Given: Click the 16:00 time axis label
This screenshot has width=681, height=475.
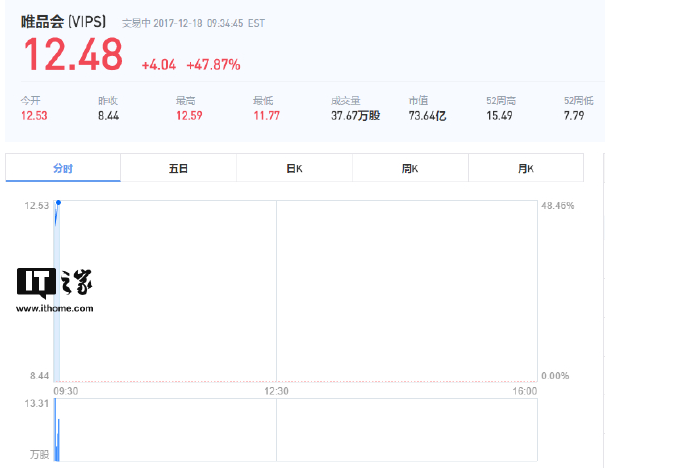Looking at the screenshot, I should pos(525,391).
